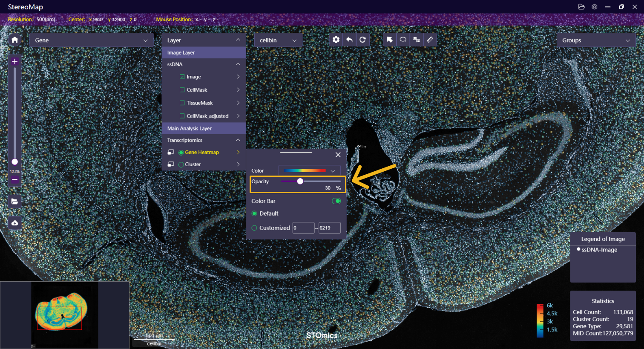The height and width of the screenshot is (349, 644).
Task: Enable the TissueMask checkbox
Action: pos(182,103)
